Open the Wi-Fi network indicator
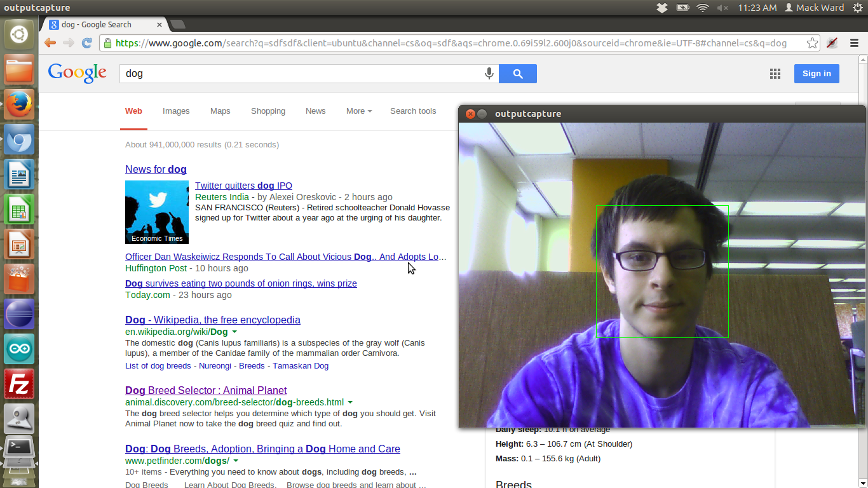Image resolution: width=868 pixels, height=488 pixels. 703,8
